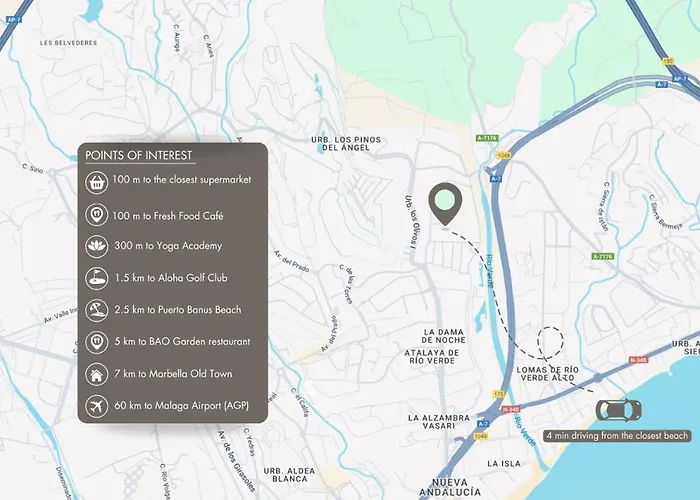Image resolution: width=700 pixels, height=500 pixels.
Task: Click the Aloha Golf Club flag icon
Action: (97, 277)
